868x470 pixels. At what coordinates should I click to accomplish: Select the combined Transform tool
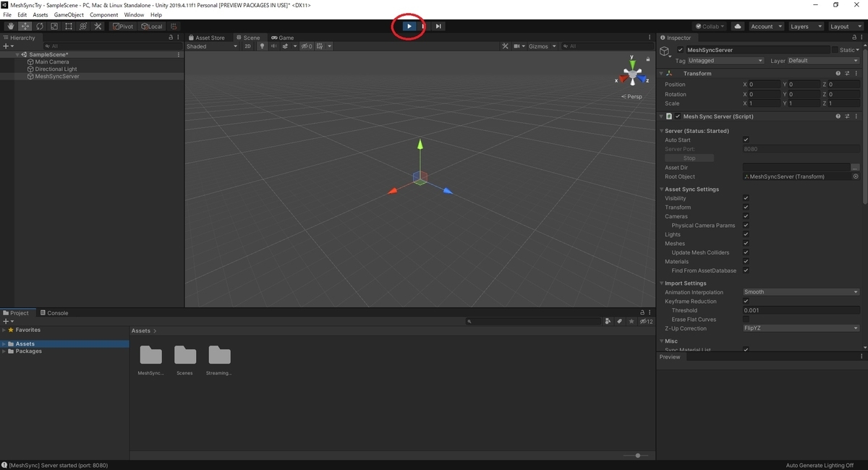83,27
